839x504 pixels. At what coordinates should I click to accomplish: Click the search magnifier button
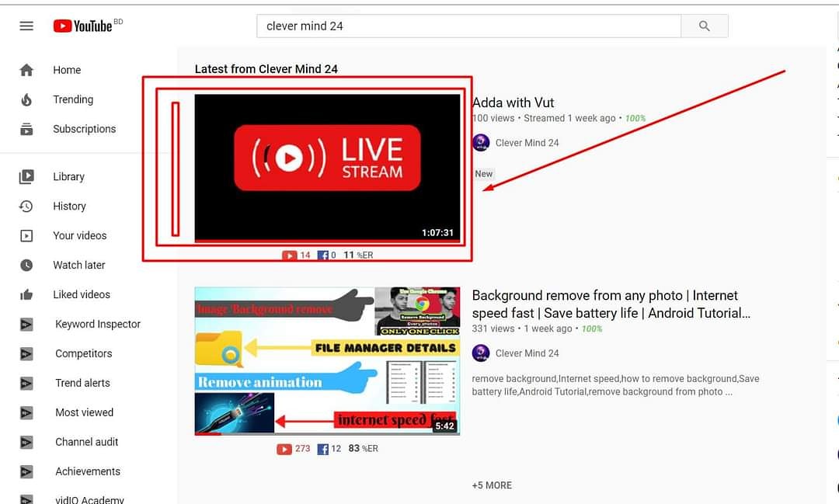tap(704, 26)
